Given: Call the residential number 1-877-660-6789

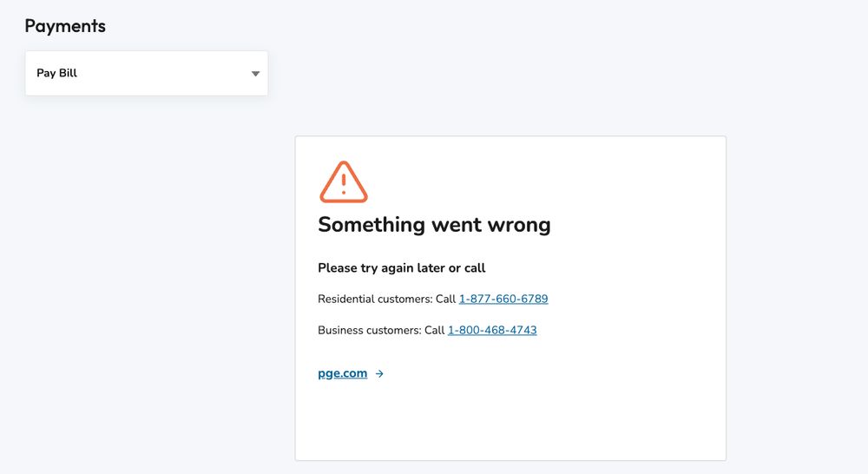Looking at the screenshot, I should point(503,300).
